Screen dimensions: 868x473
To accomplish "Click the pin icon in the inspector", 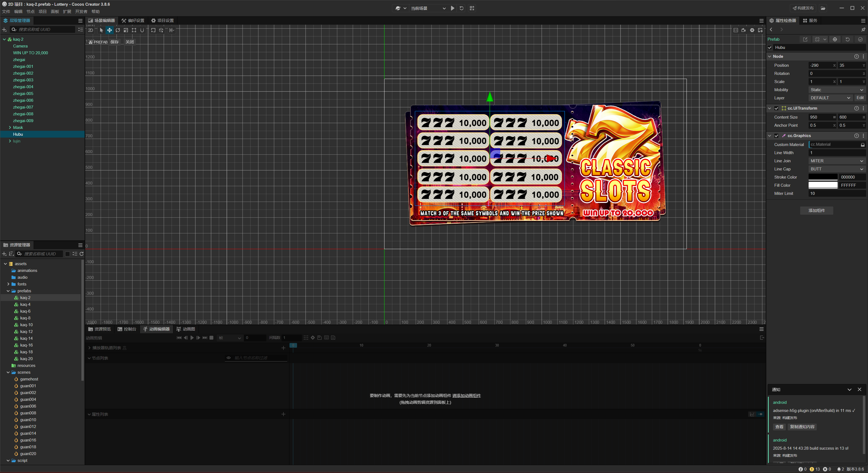I will tap(863, 30).
